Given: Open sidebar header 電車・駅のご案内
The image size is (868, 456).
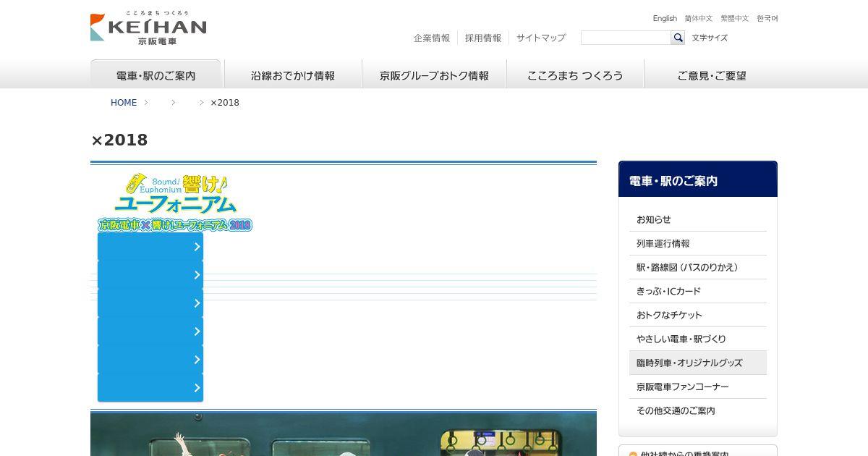Looking at the screenshot, I should (x=698, y=180).
